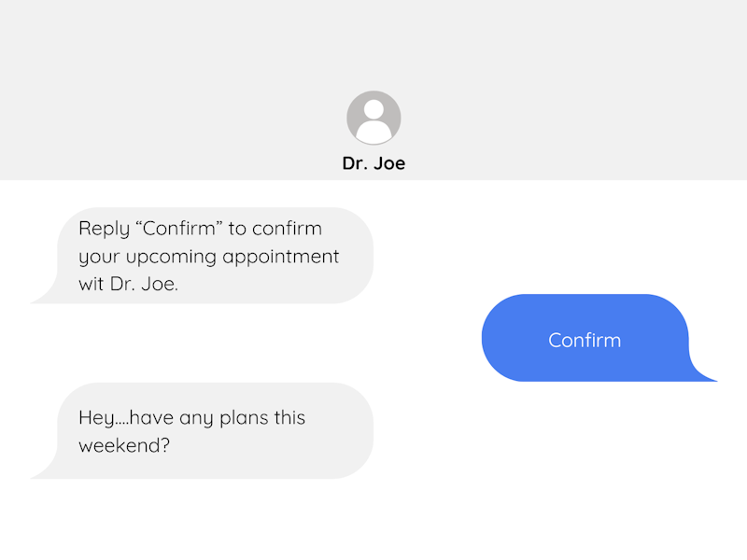This screenshot has width=747, height=560.
Task: Click the quoted "Confirm" word in first message
Action: click(x=179, y=228)
